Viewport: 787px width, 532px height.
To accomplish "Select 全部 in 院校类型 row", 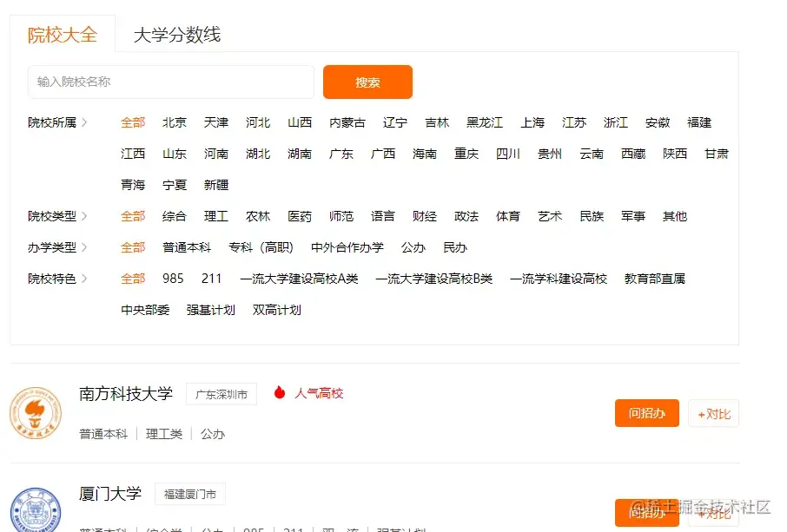I will [133, 216].
